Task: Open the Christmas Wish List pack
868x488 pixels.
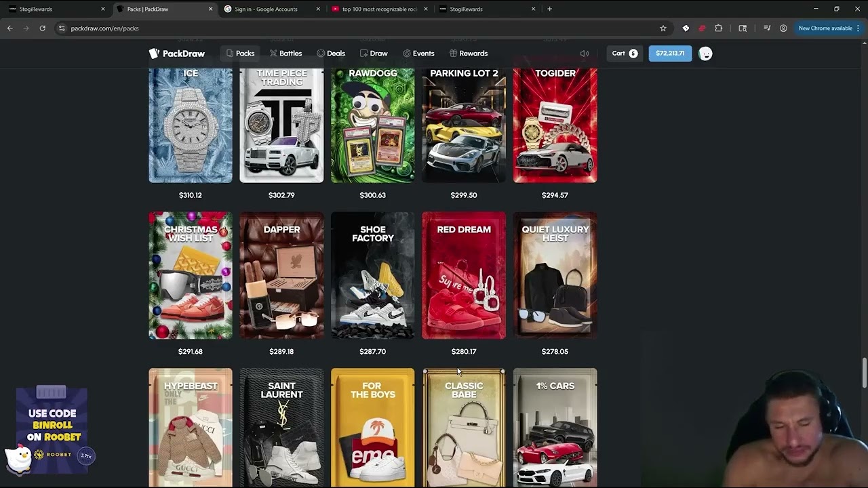Action: [x=191, y=275]
